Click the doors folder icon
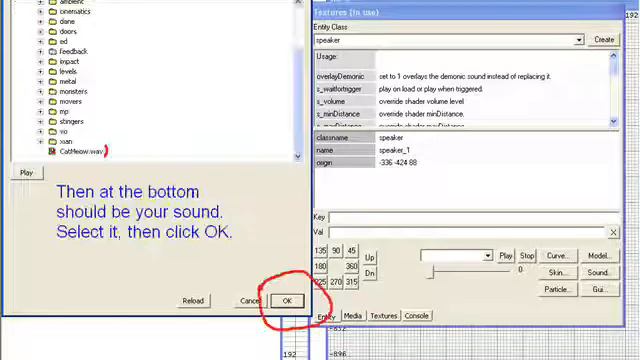The height and width of the screenshot is (360, 640). (53, 31)
